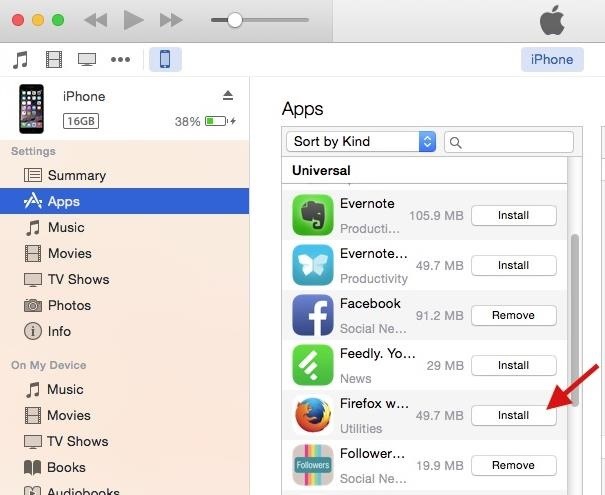605x495 pixels.
Task: Adjust the volume slider knob
Action: point(235,20)
